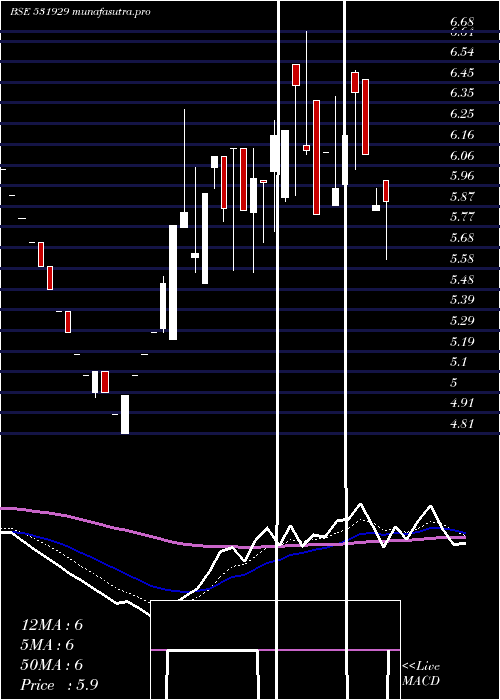The height and width of the screenshot is (700, 500).
Task: Click the 4.81 price axis label
Action: click(462, 424)
